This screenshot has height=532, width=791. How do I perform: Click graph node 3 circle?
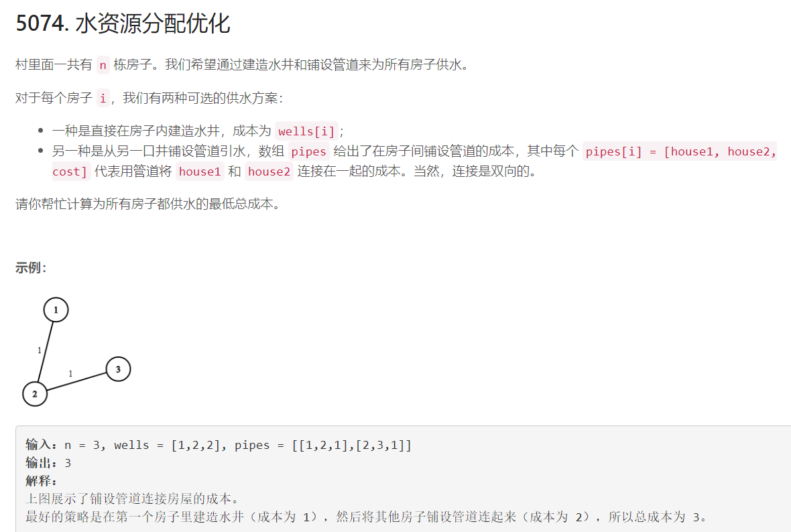click(118, 369)
